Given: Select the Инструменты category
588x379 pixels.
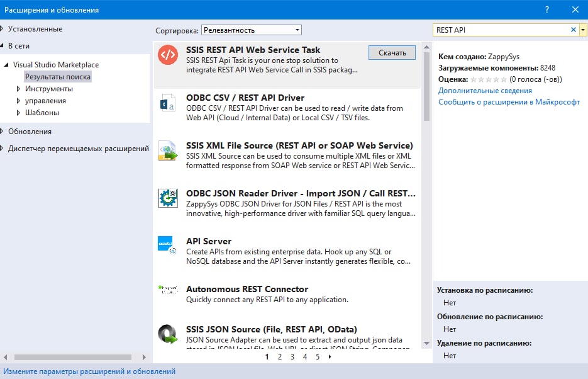Looking at the screenshot, I should pyautogui.click(x=49, y=89).
